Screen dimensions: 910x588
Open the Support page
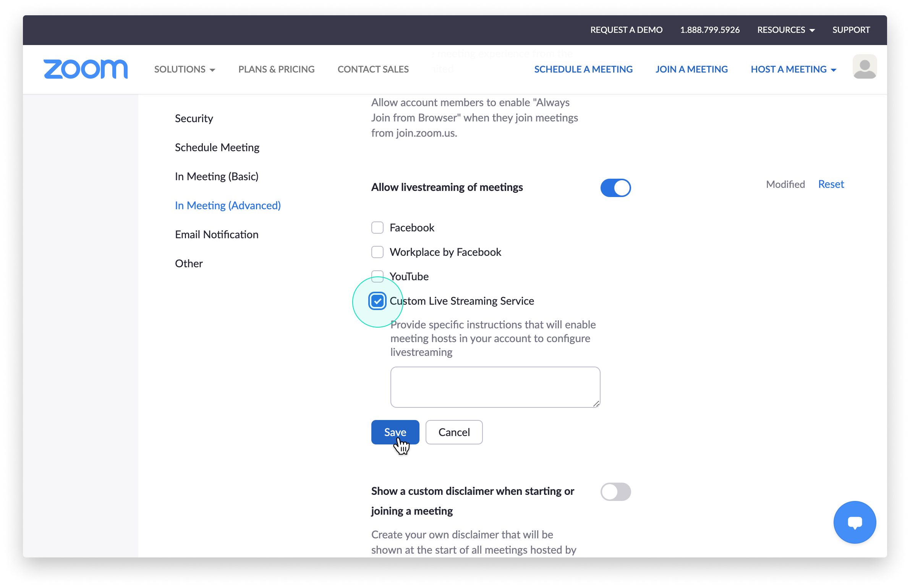pos(851,30)
